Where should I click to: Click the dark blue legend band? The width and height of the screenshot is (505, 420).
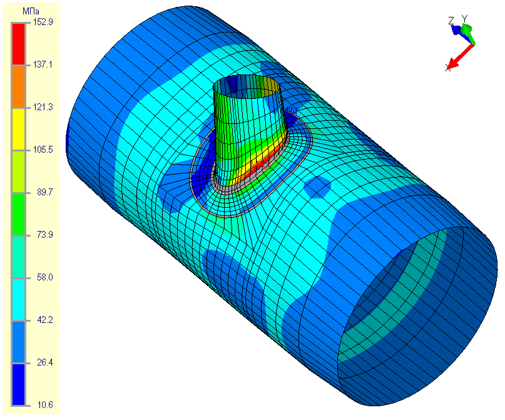19,384
